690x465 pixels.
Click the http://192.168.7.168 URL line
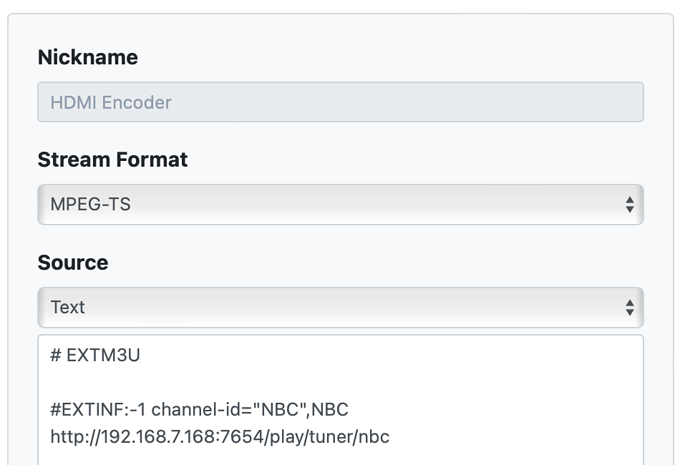click(x=220, y=436)
